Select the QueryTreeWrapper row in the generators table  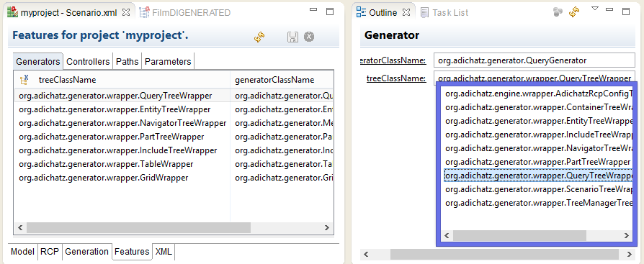pyautogui.click(x=174, y=96)
